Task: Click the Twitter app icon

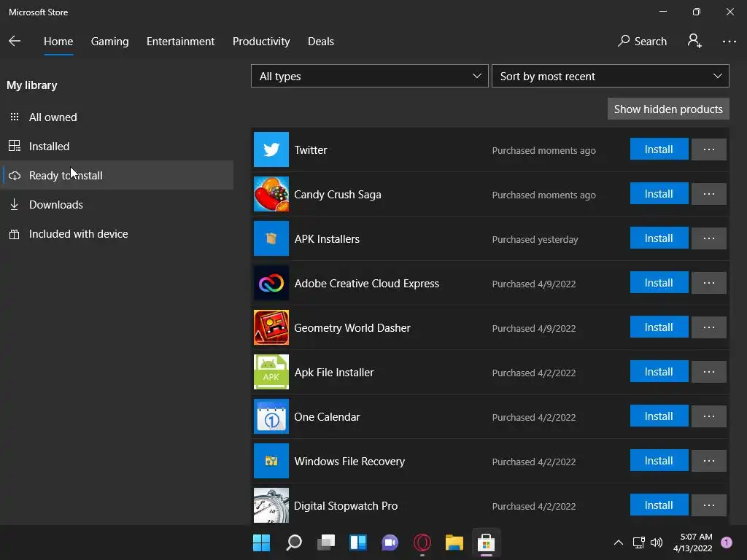Action: point(271,149)
